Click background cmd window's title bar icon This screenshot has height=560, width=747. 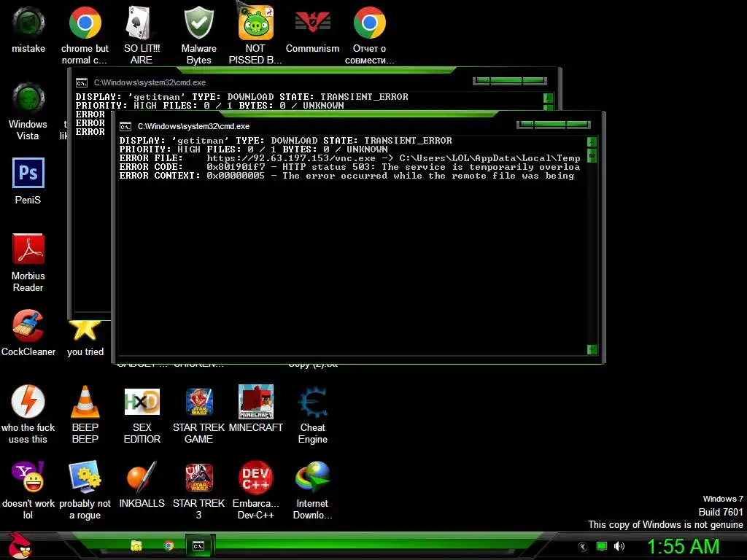tap(82, 83)
